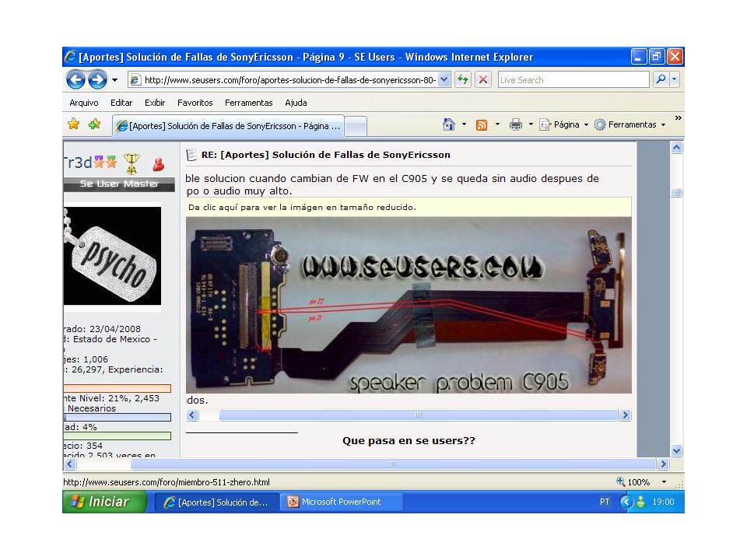Open Favorites Center star icon
The image size is (747, 560).
pos(73,124)
